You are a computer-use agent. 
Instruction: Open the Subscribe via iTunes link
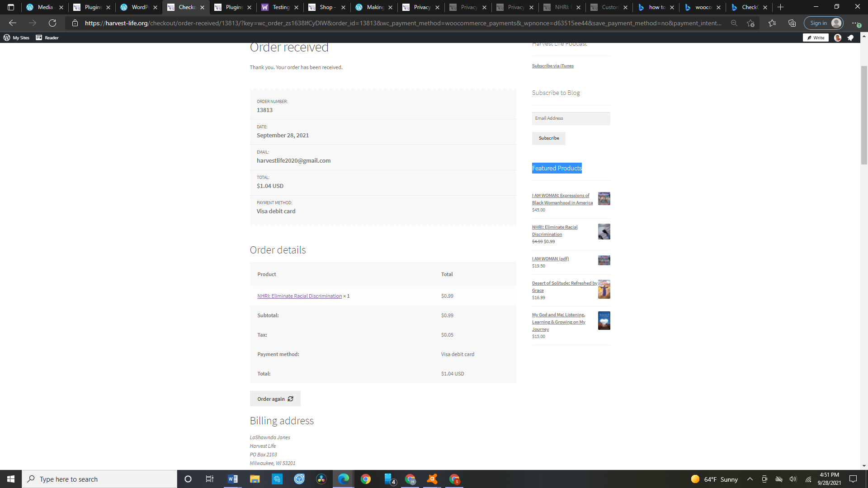pyautogui.click(x=552, y=66)
